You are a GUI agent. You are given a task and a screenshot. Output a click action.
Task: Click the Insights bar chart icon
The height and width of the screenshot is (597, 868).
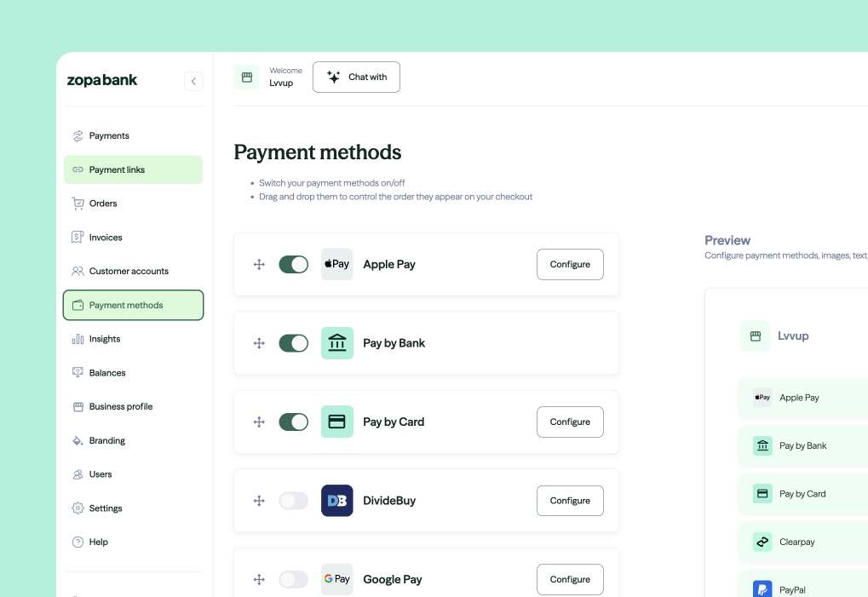[78, 339]
